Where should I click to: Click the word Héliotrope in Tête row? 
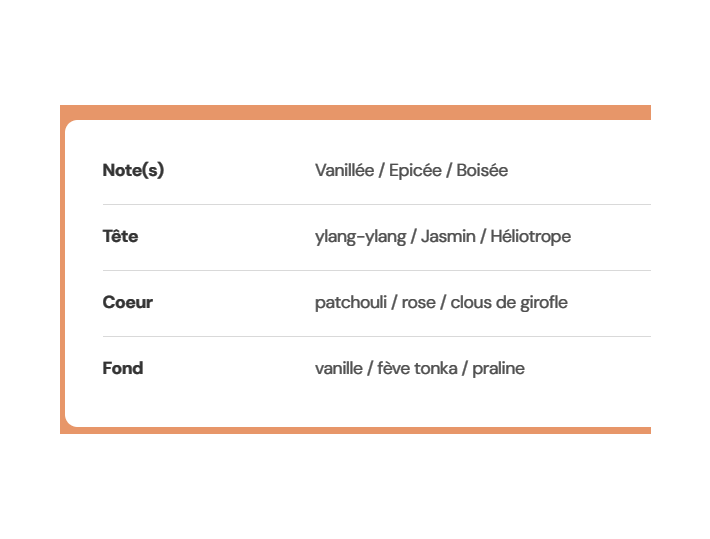531,237
